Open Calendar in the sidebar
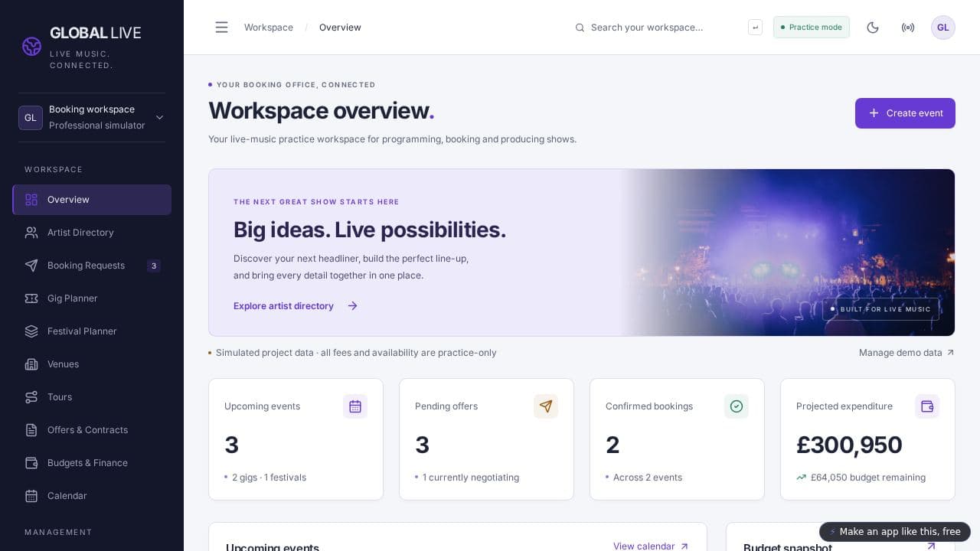 pyautogui.click(x=92, y=496)
